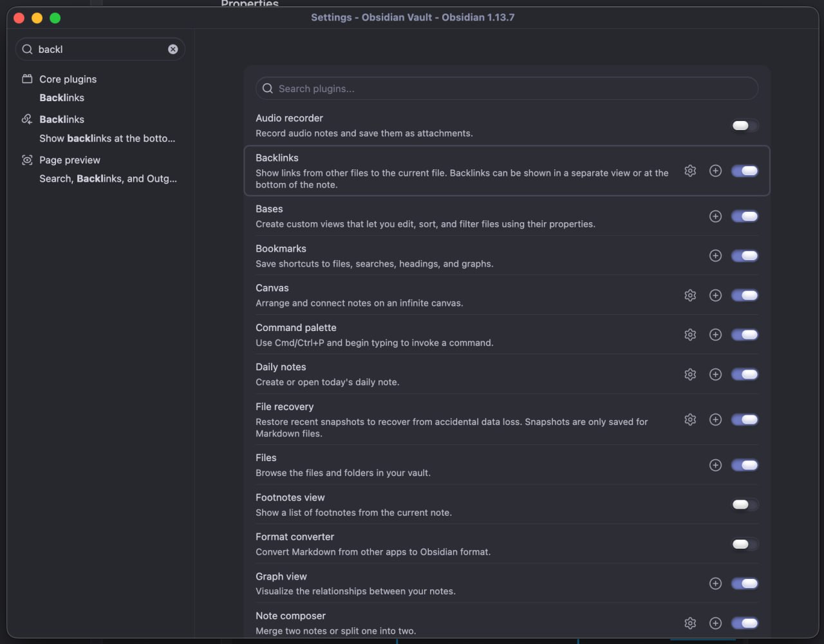Click the Core plugins calendar icon

tap(27, 79)
